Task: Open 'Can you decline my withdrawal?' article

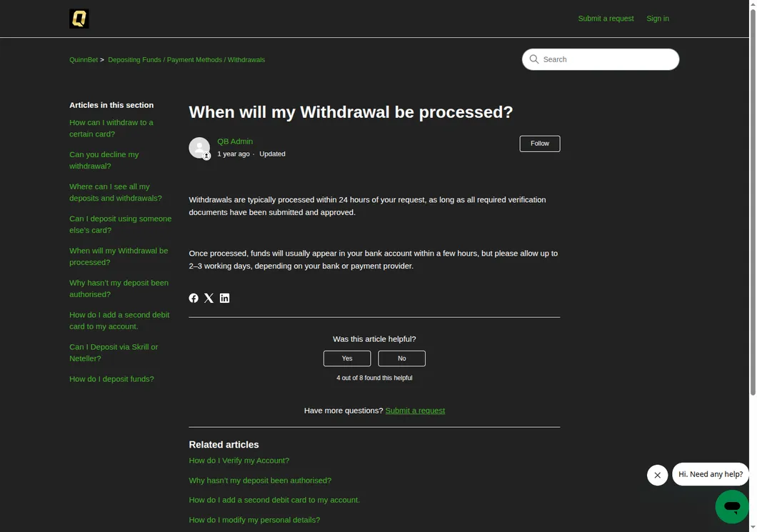Action: (x=104, y=160)
